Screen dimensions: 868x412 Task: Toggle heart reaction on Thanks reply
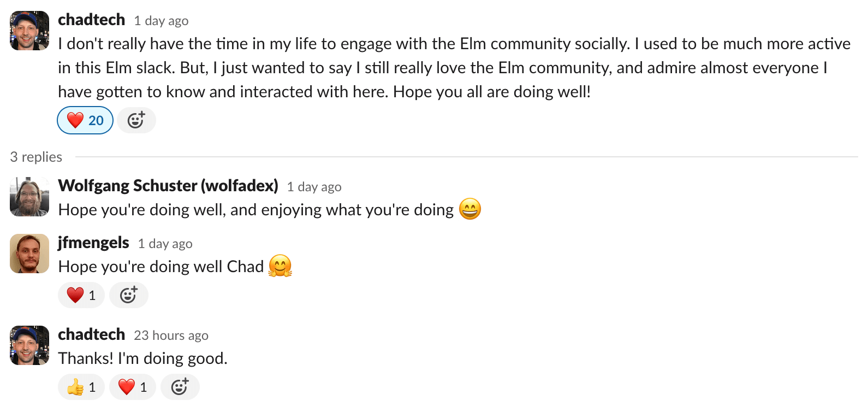(133, 387)
